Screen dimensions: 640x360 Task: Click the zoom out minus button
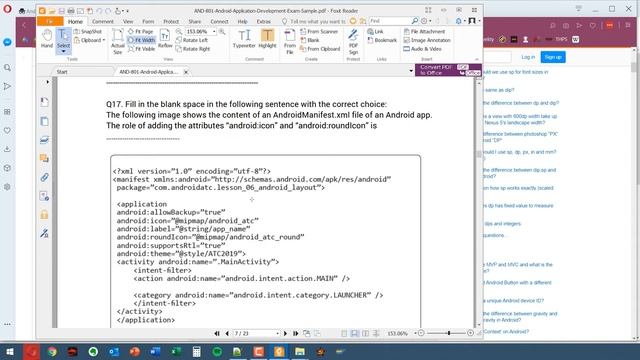point(421,333)
